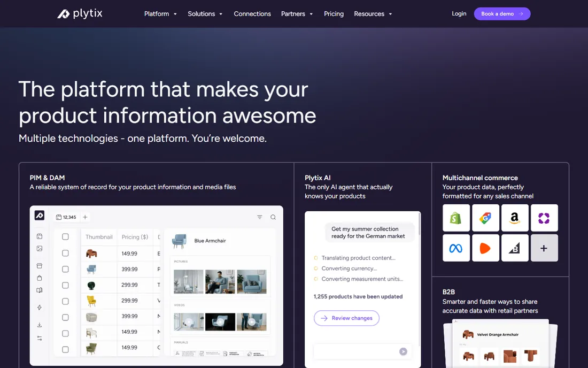Open the 12,345 products tab
Image resolution: width=588 pixels, height=368 pixels.
[x=66, y=217]
